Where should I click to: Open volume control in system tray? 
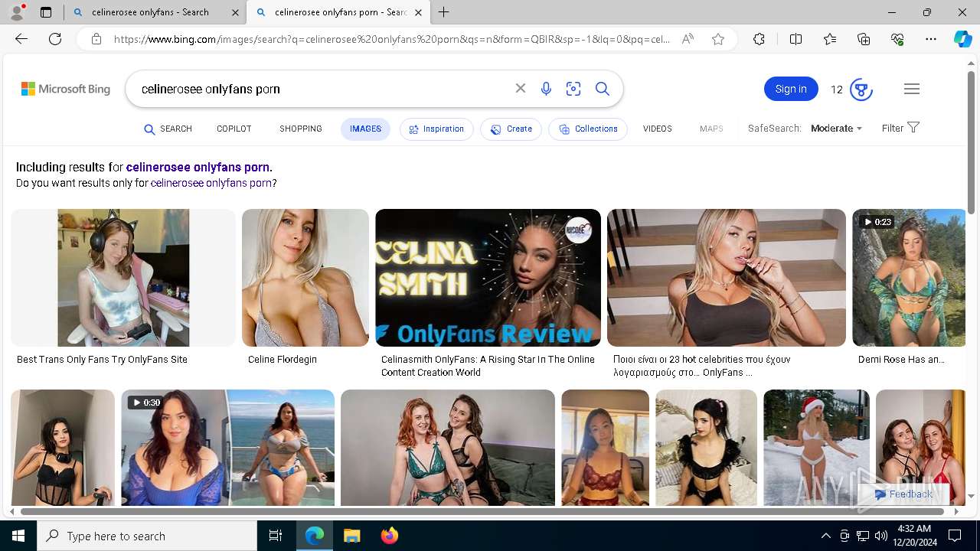coord(881,536)
